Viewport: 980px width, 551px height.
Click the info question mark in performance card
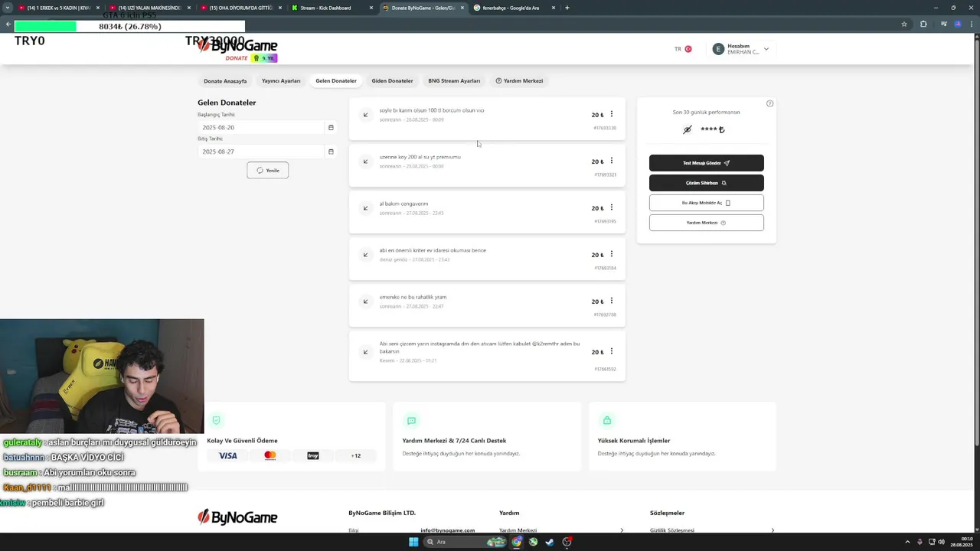769,103
